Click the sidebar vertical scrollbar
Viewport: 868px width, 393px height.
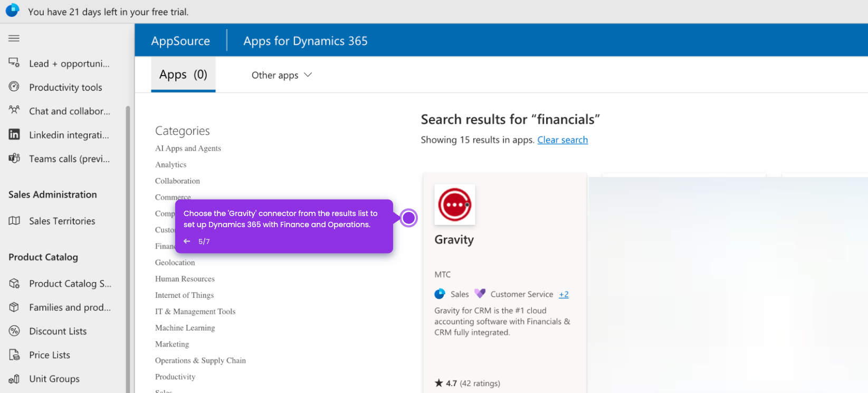click(128, 248)
